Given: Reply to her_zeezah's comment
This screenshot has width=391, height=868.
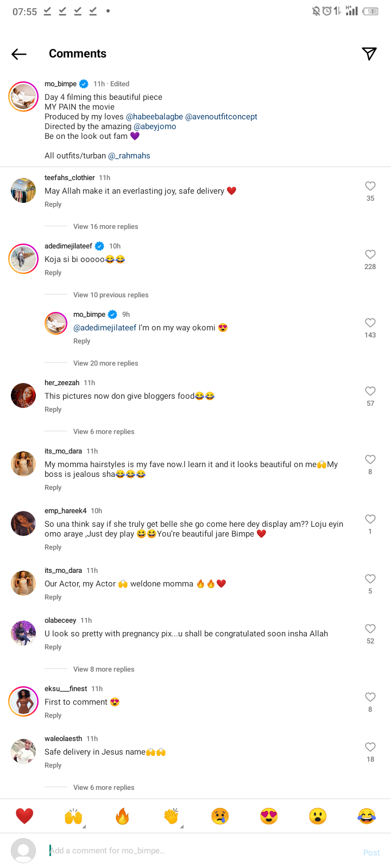Looking at the screenshot, I should [53, 410].
